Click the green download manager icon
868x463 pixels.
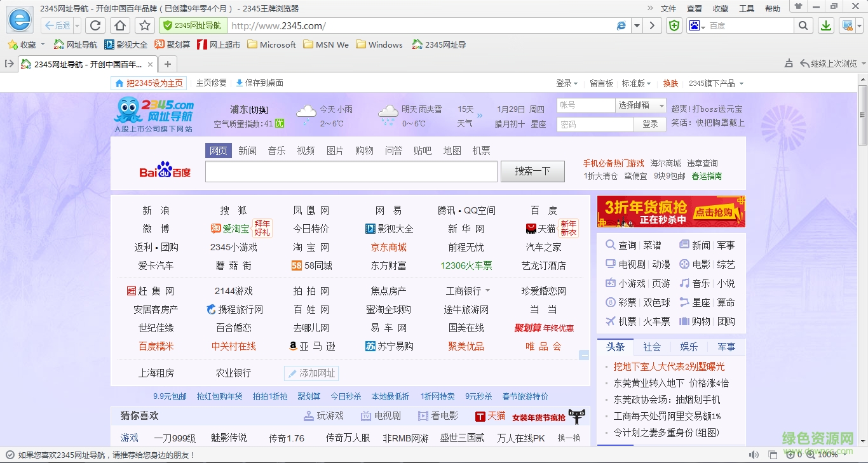point(825,25)
